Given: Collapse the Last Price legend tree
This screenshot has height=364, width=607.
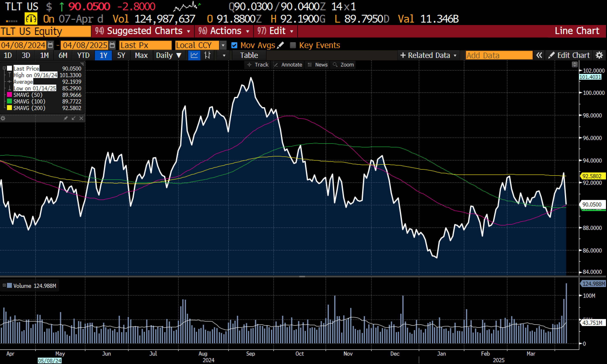Looking at the screenshot, I should click(x=4, y=68).
